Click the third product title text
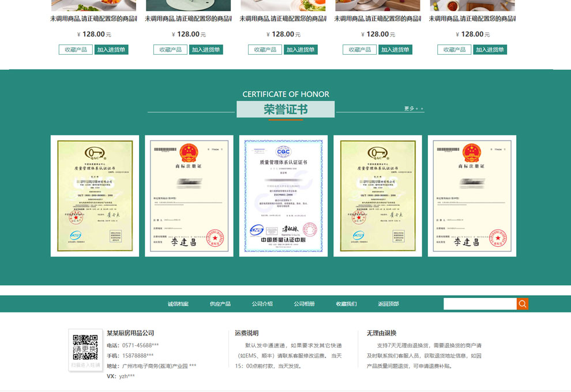 click(283, 18)
